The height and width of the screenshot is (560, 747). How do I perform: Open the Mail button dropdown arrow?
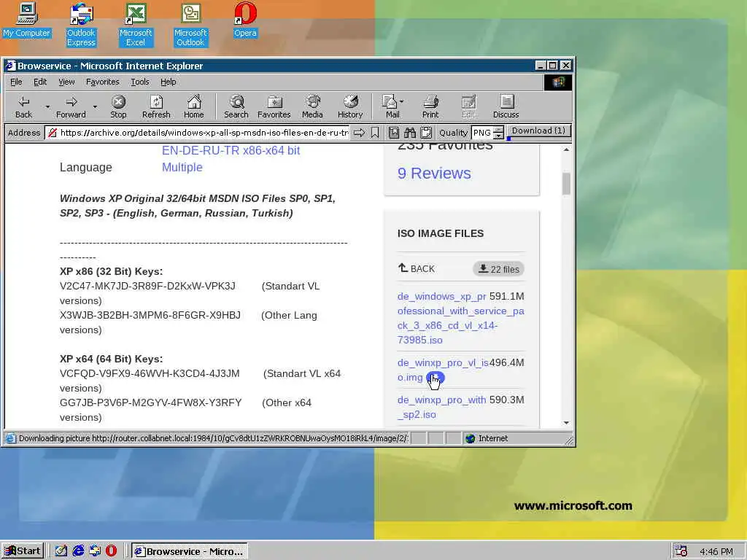click(x=402, y=101)
